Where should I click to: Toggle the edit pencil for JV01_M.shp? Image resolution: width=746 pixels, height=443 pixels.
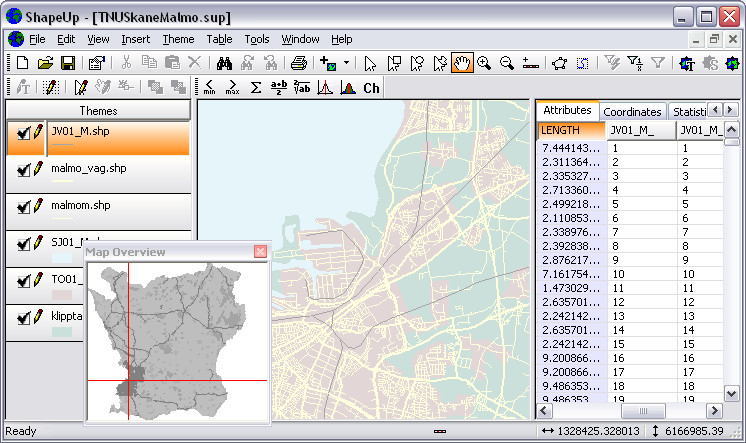coord(38,131)
